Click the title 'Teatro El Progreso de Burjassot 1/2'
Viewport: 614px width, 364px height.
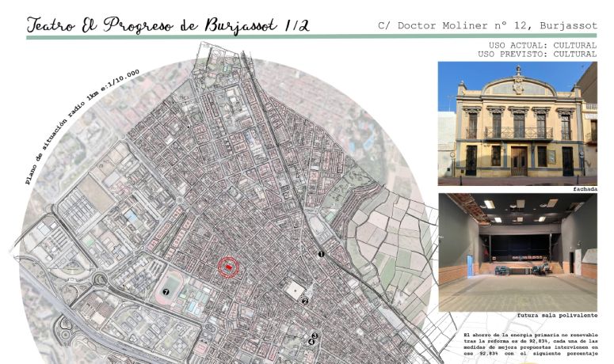point(169,25)
